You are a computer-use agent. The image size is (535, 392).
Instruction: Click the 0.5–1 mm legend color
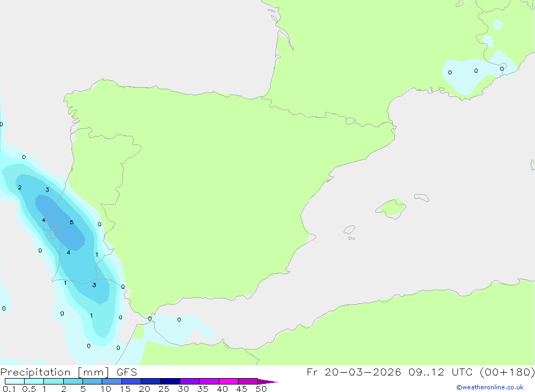pos(34,381)
